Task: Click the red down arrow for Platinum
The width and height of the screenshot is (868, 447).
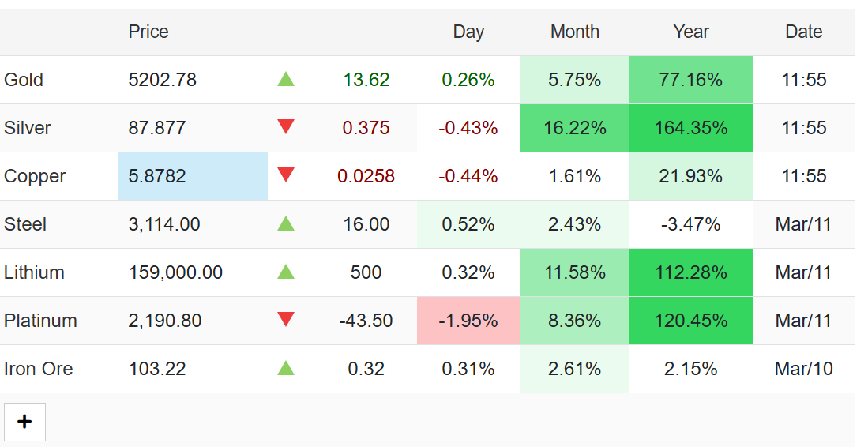Action: click(x=286, y=319)
